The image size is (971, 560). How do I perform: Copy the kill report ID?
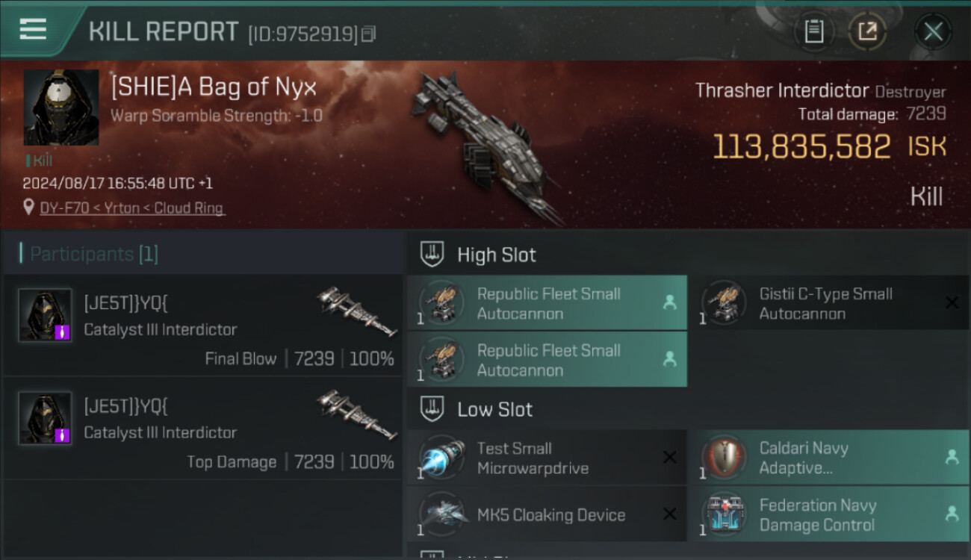[x=368, y=34]
